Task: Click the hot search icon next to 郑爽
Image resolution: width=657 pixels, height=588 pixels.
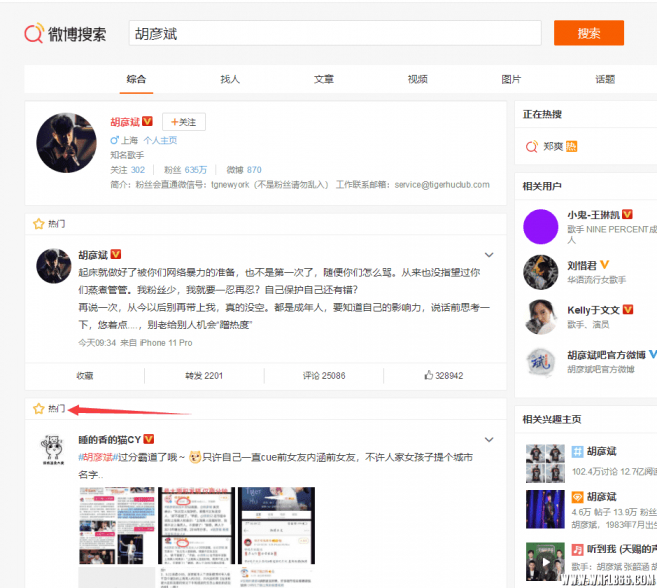Action: [531, 147]
